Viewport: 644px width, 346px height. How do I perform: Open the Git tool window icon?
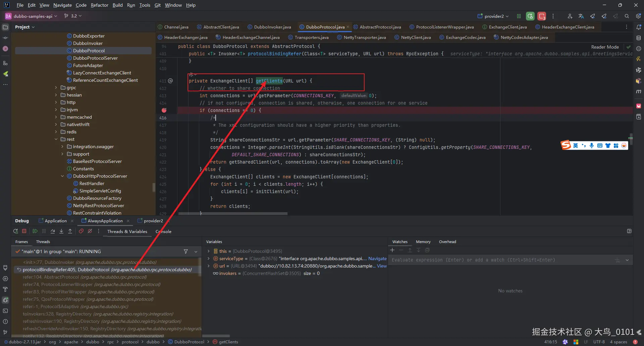coord(5,332)
